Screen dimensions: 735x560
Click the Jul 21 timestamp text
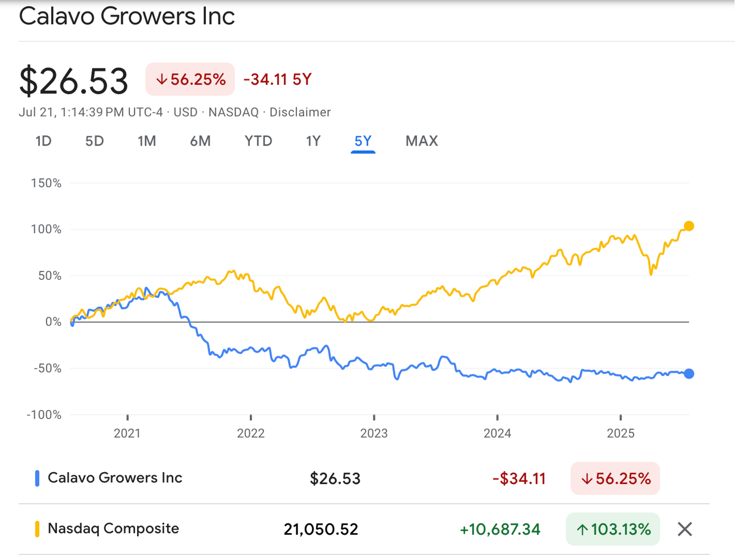point(91,112)
